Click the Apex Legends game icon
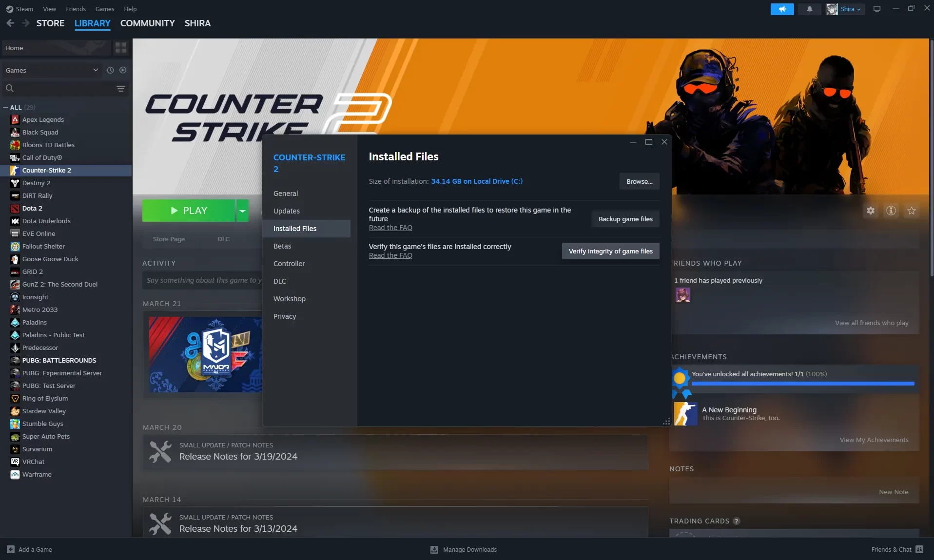Screen dimensions: 934x560 pyautogui.click(x=15, y=119)
